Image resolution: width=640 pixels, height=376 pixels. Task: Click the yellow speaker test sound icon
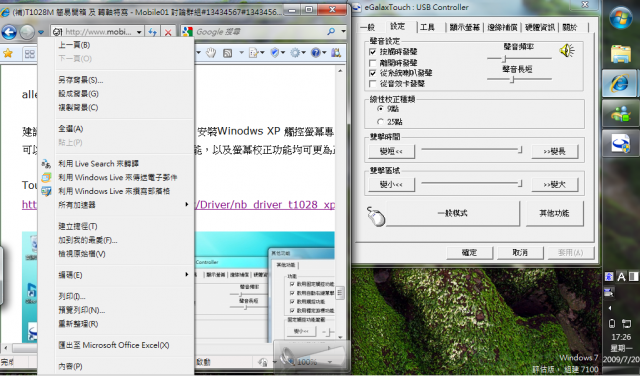(567, 51)
